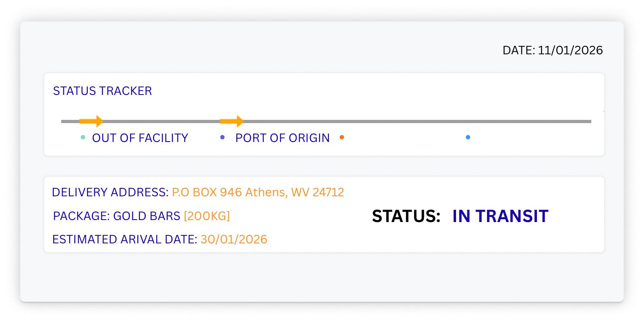The image size is (644, 321).
Task: Click the Estimated Arival Date label
Action: coord(124,239)
